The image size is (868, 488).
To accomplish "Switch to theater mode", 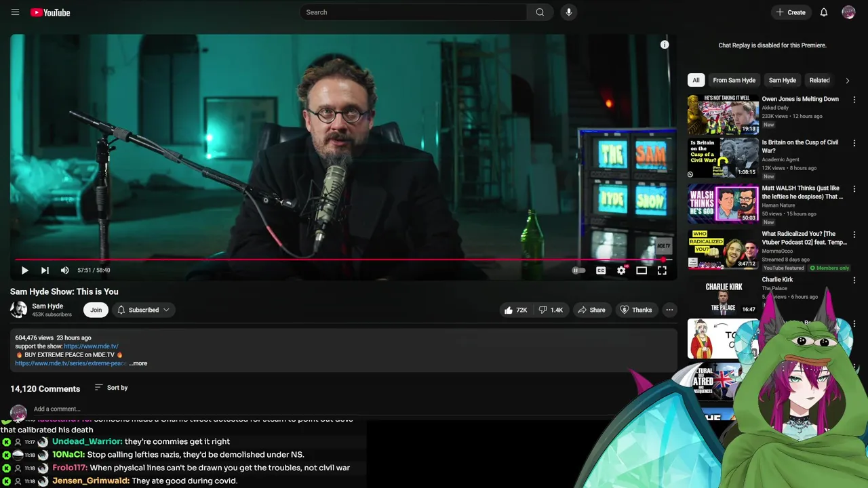I will click(x=642, y=270).
